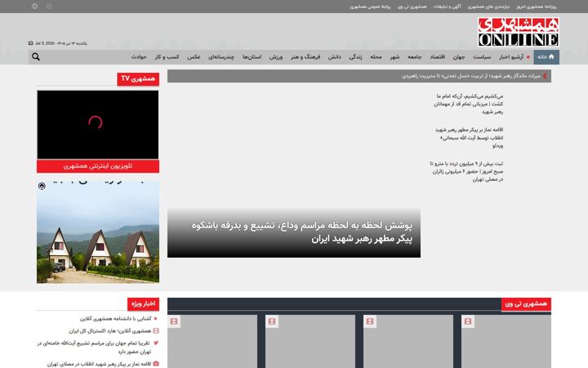The height and width of the screenshot is (368, 588).
Task: Open the استان‌ها section
Action: tap(252, 57)
